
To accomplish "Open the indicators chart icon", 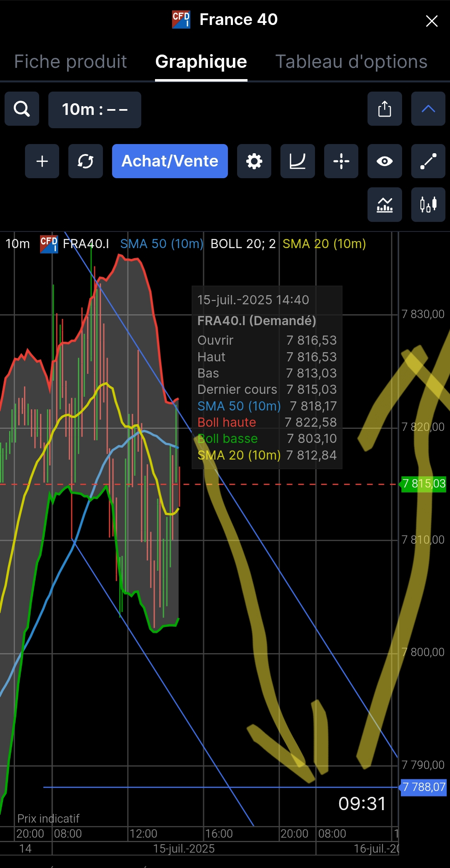I will coord(385,204).
